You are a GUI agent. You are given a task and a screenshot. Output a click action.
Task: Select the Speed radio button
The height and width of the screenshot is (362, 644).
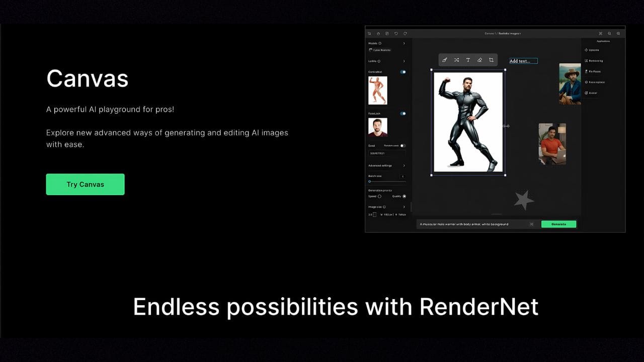379,196
